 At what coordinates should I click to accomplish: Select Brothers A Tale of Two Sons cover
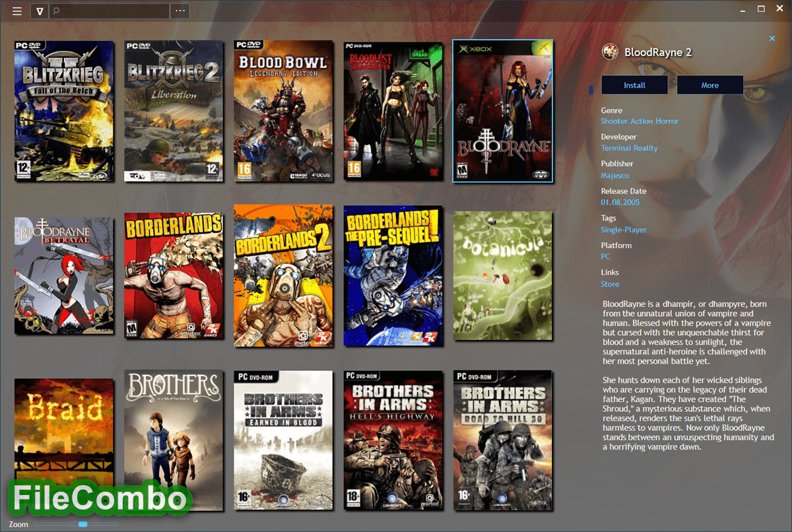174,441
